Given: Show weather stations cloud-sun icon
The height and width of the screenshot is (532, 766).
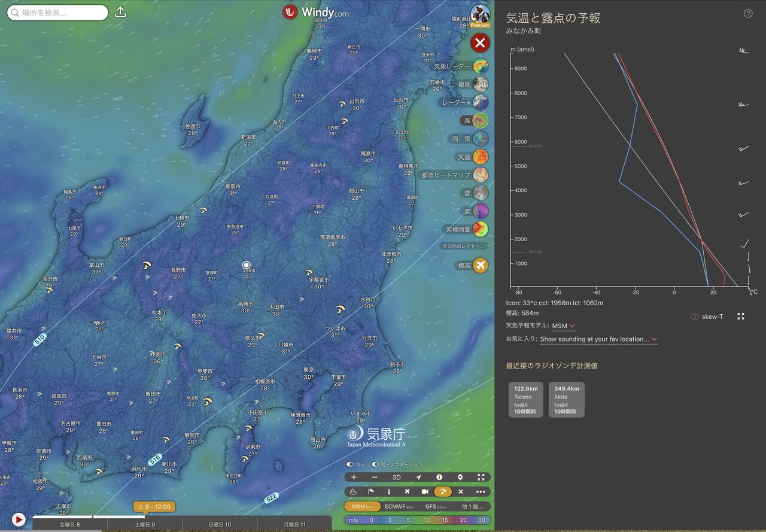Looking at the screenshot, I should tap(354, 491).
